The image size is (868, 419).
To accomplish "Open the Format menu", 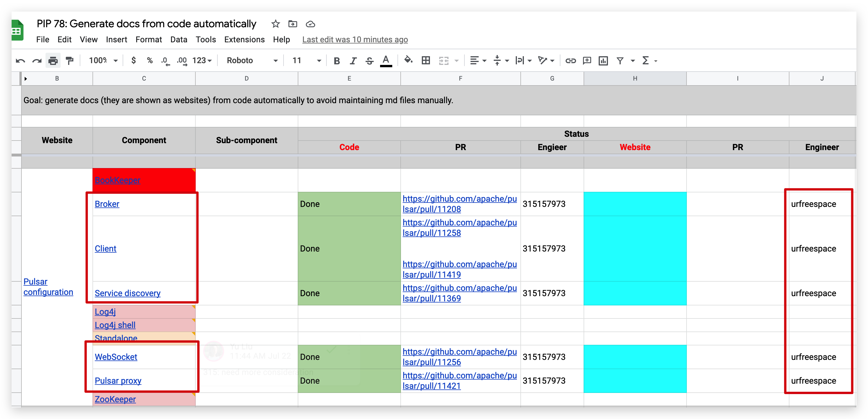I will [x=149, y=40].
